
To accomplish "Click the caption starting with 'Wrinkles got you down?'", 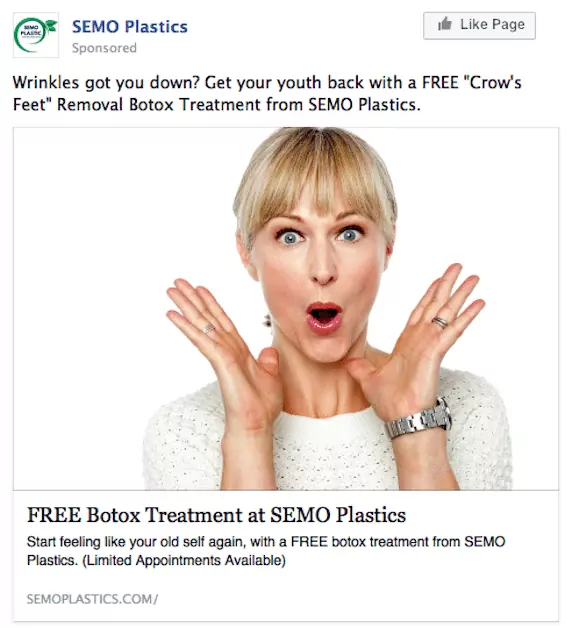I will tap(267, 93).
